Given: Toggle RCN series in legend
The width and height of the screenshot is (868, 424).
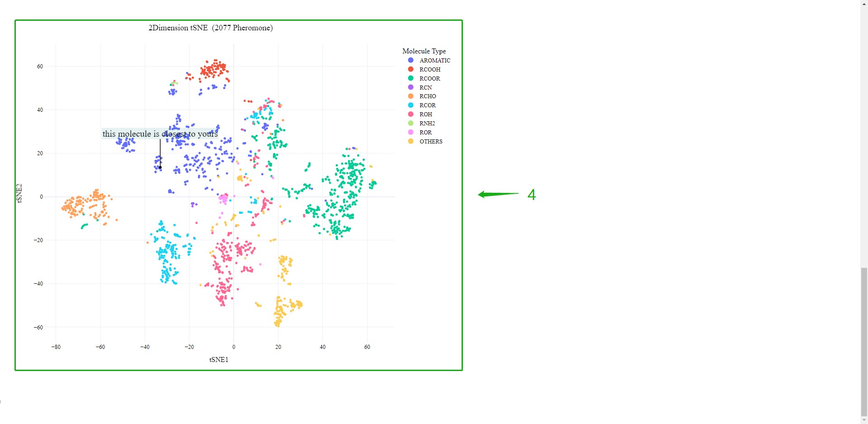Looking at the screenshot, I should (x=420, y=87).
